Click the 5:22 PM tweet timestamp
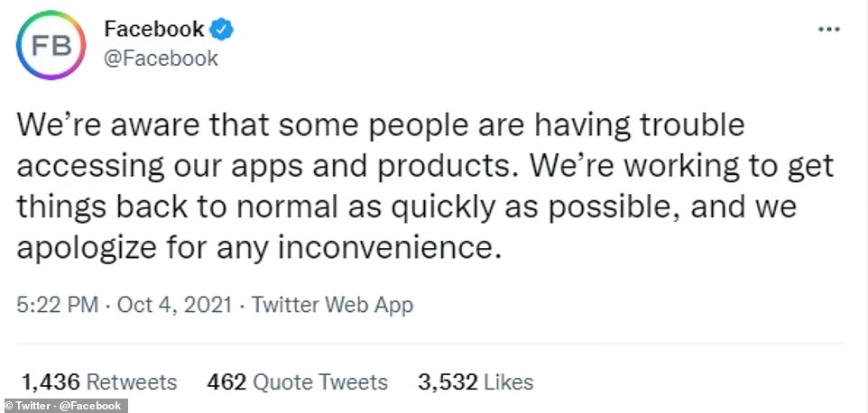This screenshot has width=868, height=413. pyautogui.click(x=56, y=305)
